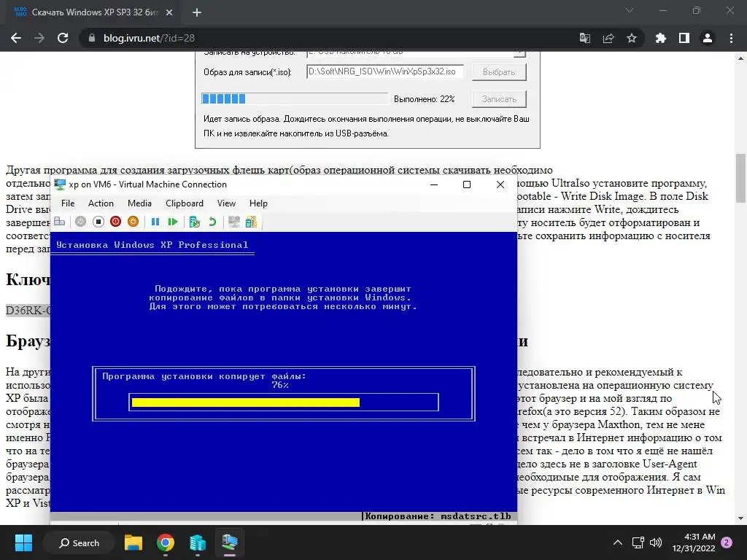
Task: Click the 'Установка Windows XP Professional' heading
Action: pyautogui.click(x=152, y=245)
